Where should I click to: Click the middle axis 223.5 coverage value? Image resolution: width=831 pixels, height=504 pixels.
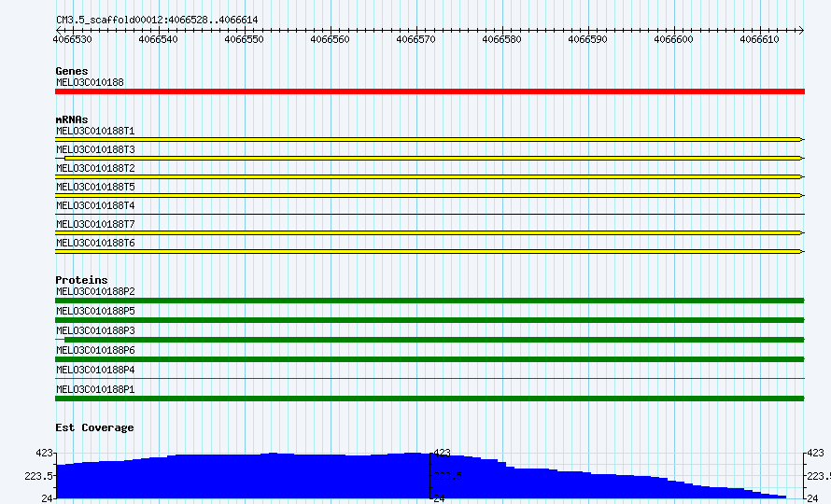tap(448, 476)
